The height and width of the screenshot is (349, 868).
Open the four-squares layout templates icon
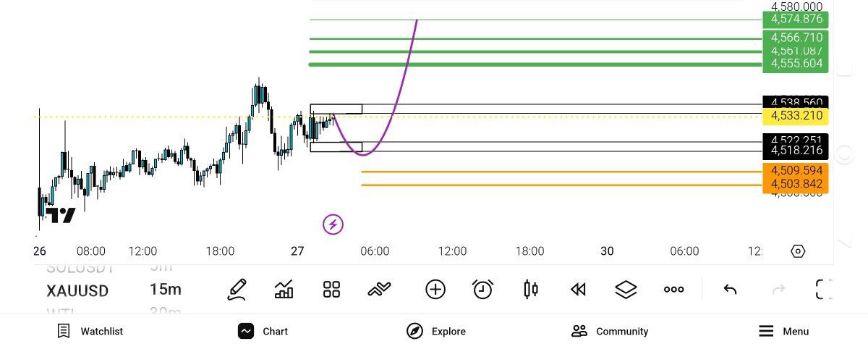(331, 290)
